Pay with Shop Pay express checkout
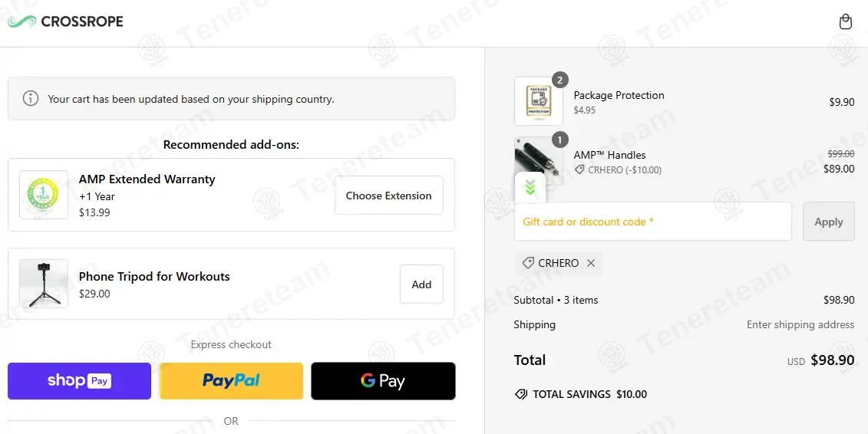The width and height of the screenshot is (868, 434). [x=79, y=381]
